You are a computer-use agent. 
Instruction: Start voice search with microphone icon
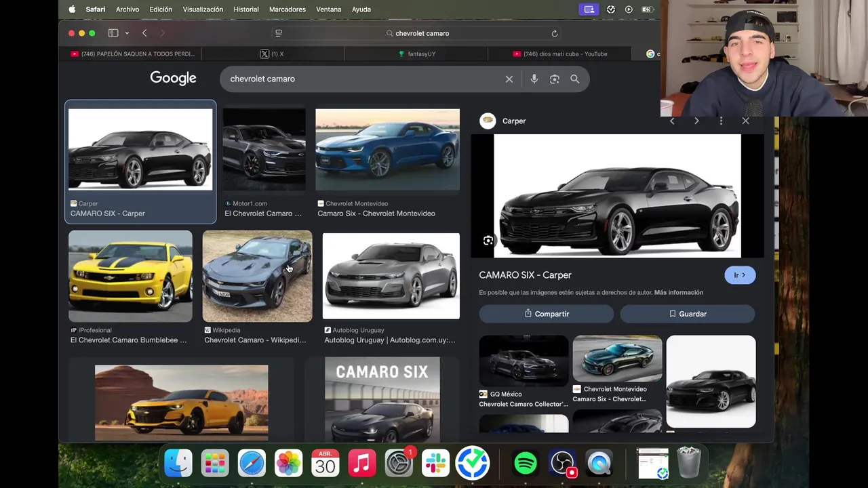(x=534, y=79)
